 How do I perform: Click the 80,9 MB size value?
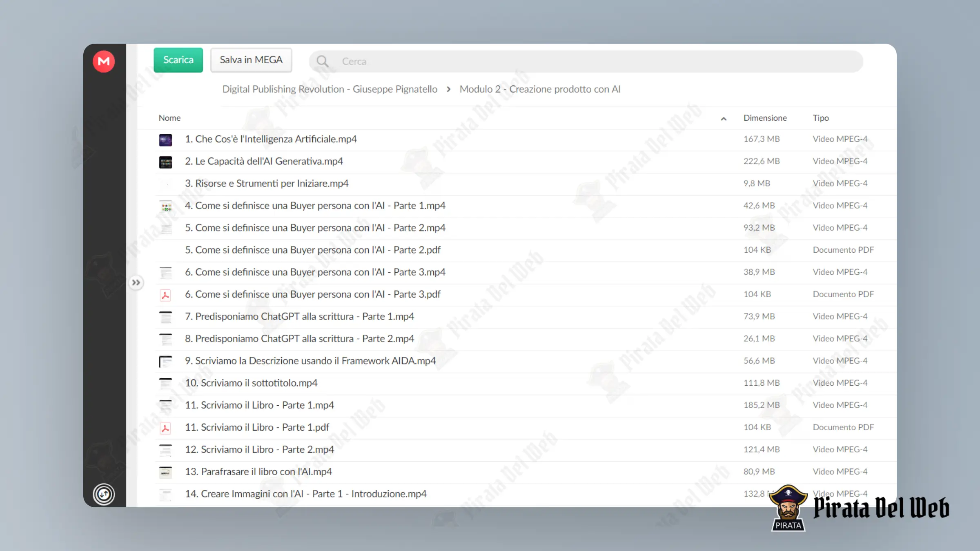coord(759,472)
